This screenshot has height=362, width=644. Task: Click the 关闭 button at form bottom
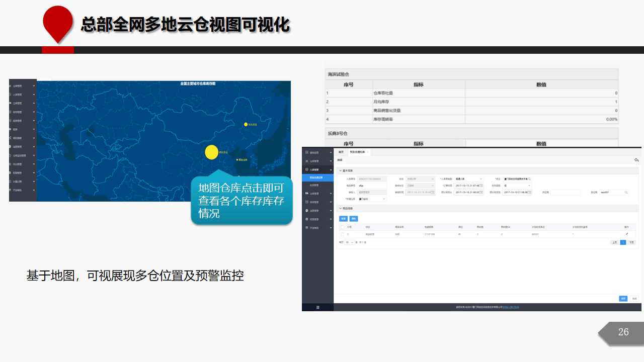[x=634, y=298]
